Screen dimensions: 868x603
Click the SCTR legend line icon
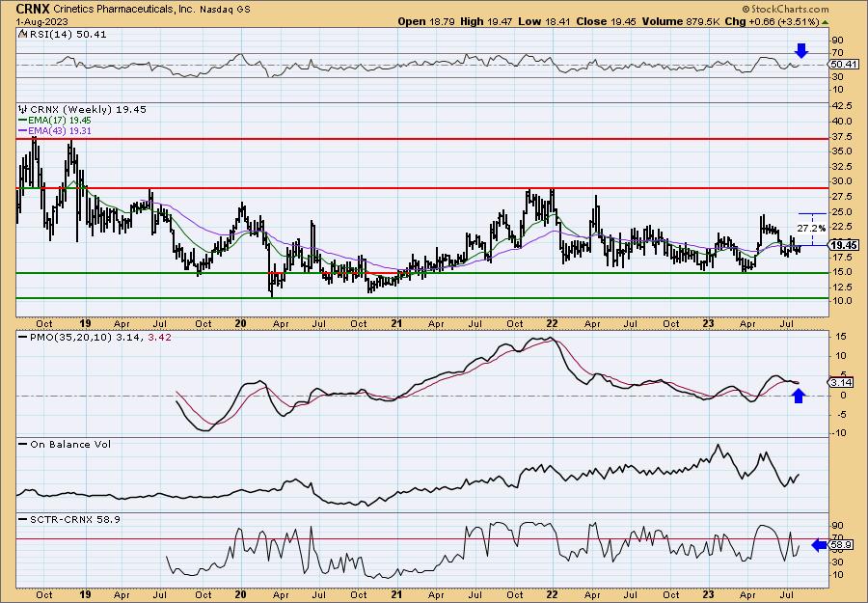[x=23, y=519]
